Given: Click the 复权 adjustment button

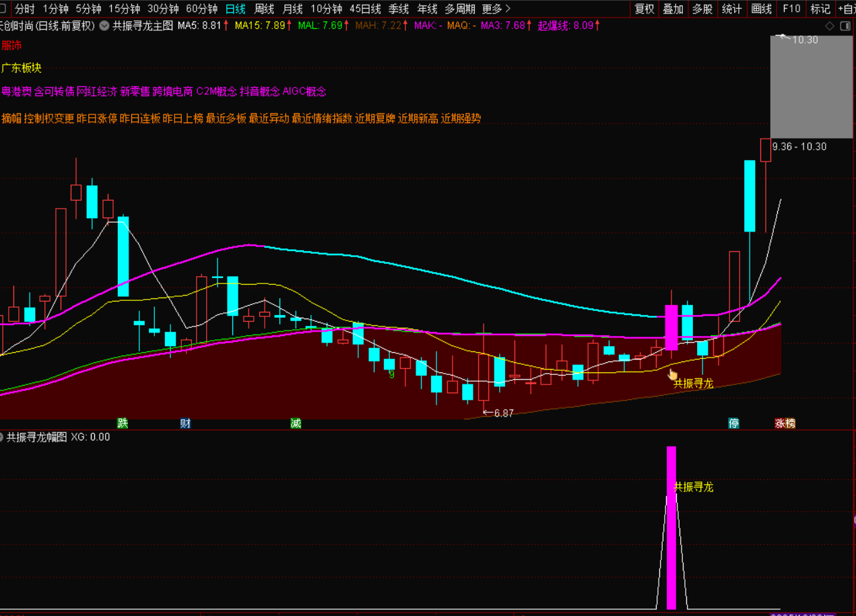Looking at the screenshot, I should (x=645, y=9).
